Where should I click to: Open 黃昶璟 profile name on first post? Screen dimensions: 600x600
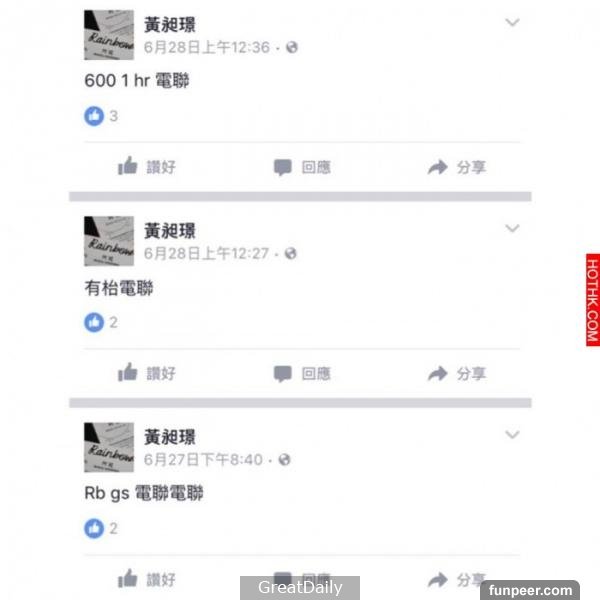[170, 25]
